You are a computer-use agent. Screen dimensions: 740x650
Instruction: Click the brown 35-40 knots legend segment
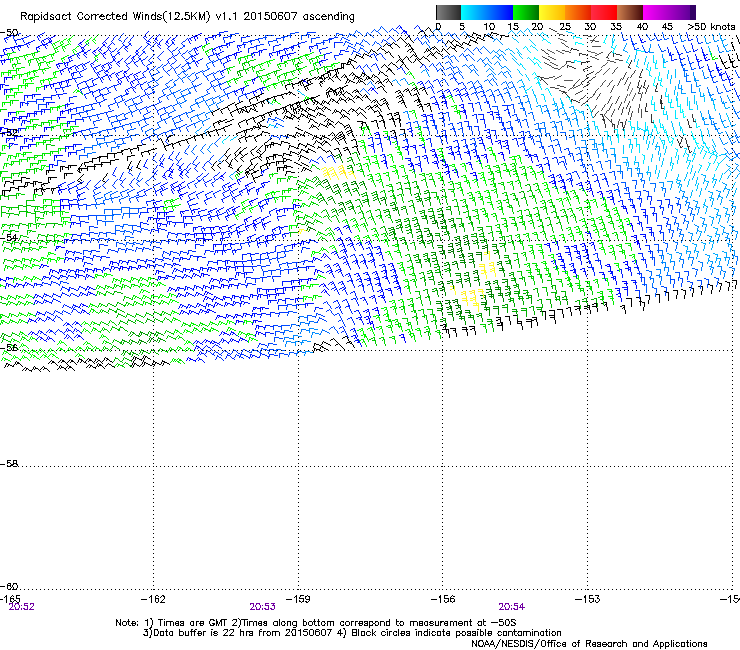tap(630, 12)
